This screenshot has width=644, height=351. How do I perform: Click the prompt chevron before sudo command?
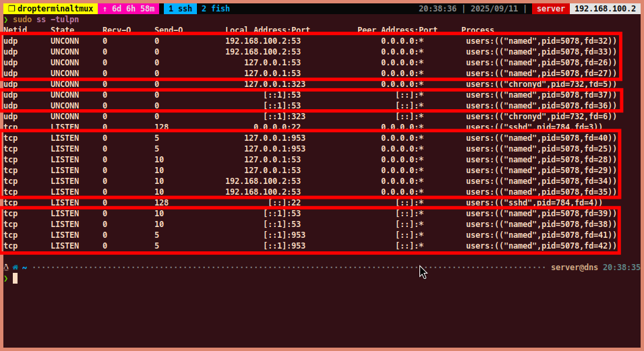tap(6, 20)
